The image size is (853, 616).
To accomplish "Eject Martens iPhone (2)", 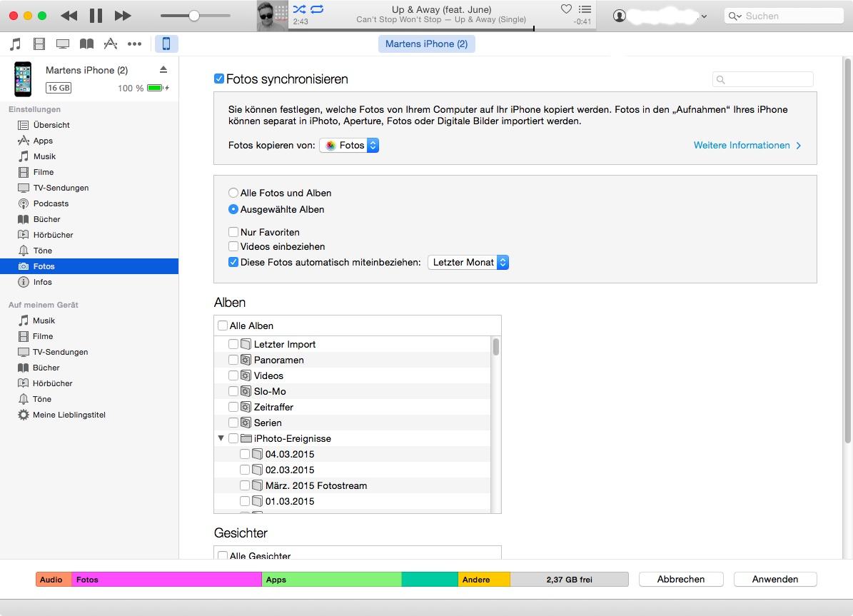I will [x=163, y=70].
